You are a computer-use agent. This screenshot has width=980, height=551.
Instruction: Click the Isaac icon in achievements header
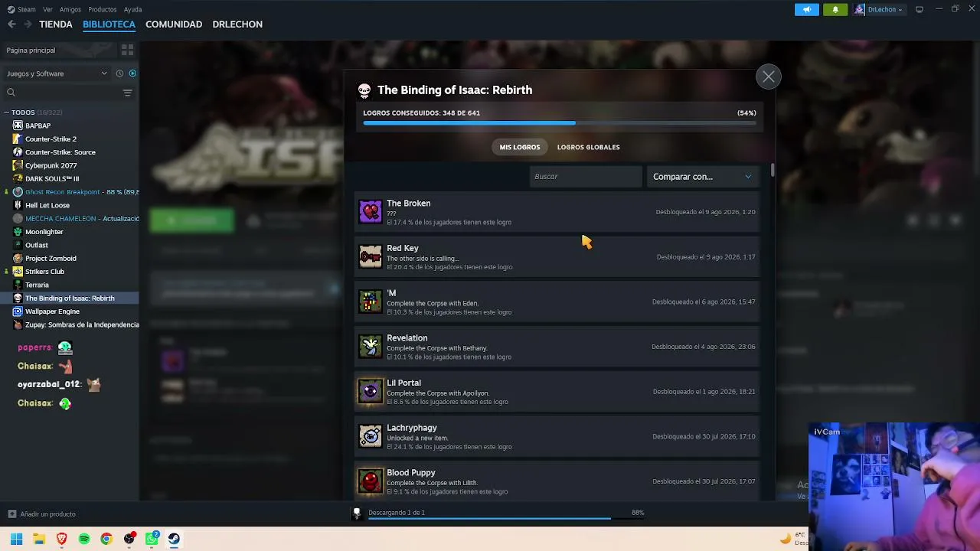[364, 90]
